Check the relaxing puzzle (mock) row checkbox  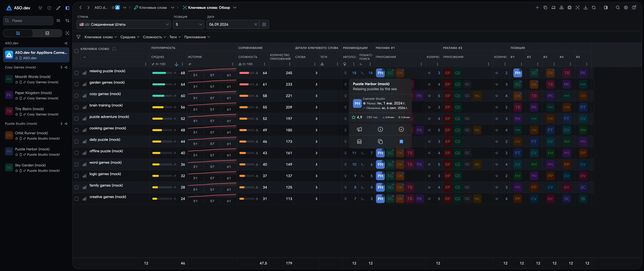pyautogui.click(x=76, y=73)
